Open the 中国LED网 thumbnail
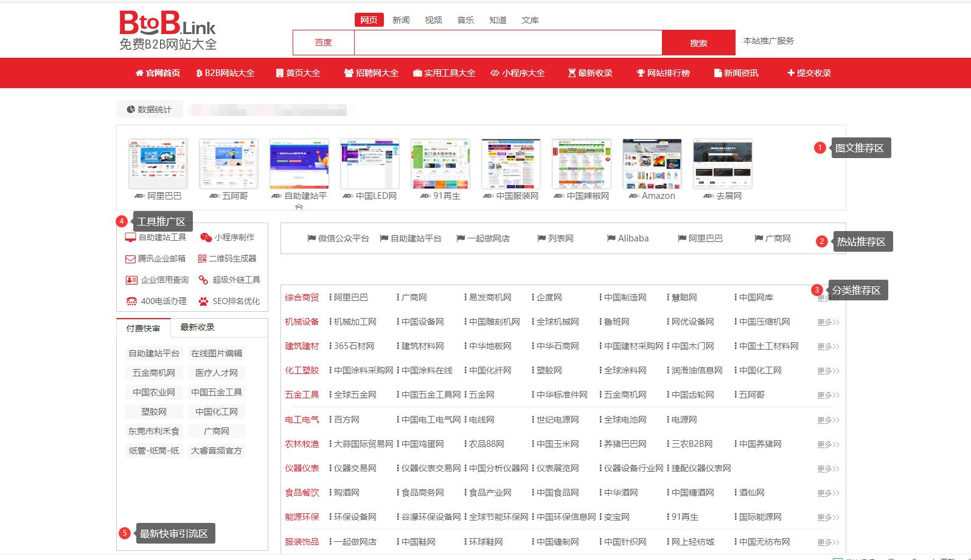 (370, 164)
